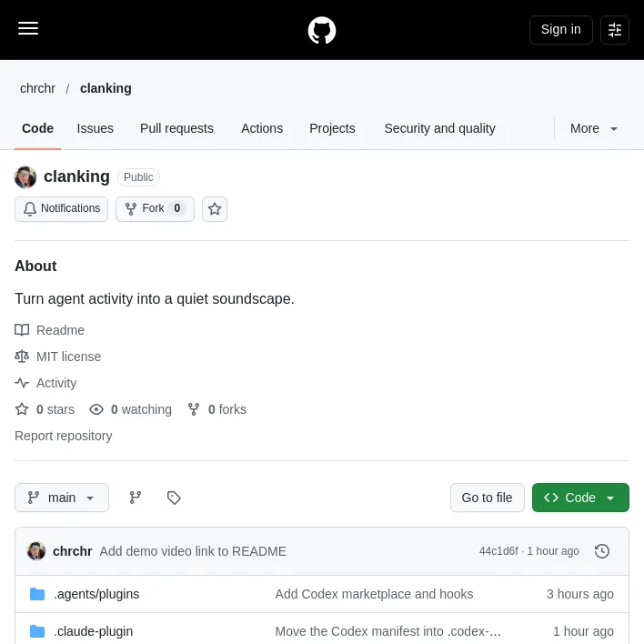
Task: Go to GitHub homepage via Octocat logo
Action: 322,30
